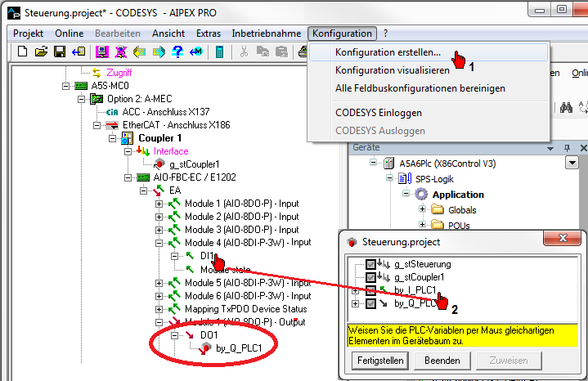588x381 pixels.
Task: Click the Application gear icon
Action: click(x=421, y=195)
